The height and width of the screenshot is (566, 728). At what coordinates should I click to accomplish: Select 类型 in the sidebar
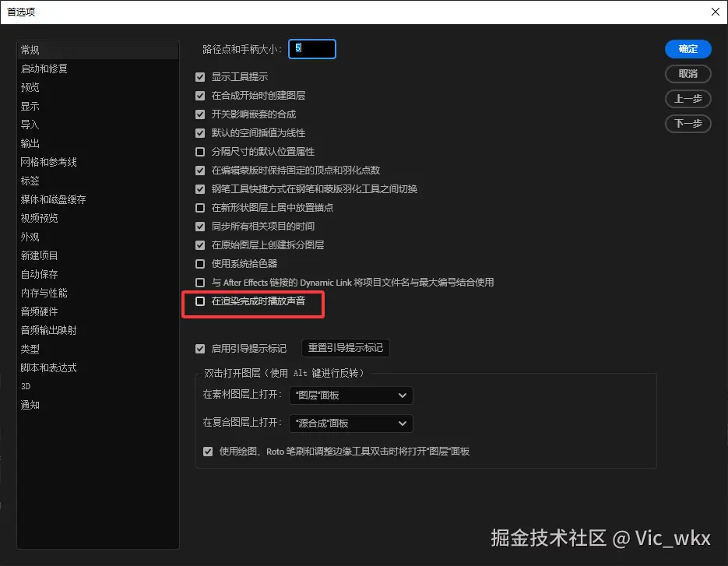(x=98, y=349)
